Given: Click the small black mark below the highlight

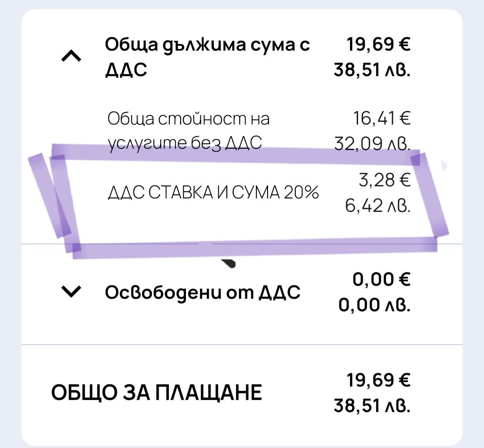Looking at the screenshot, I should pos(230,263).
